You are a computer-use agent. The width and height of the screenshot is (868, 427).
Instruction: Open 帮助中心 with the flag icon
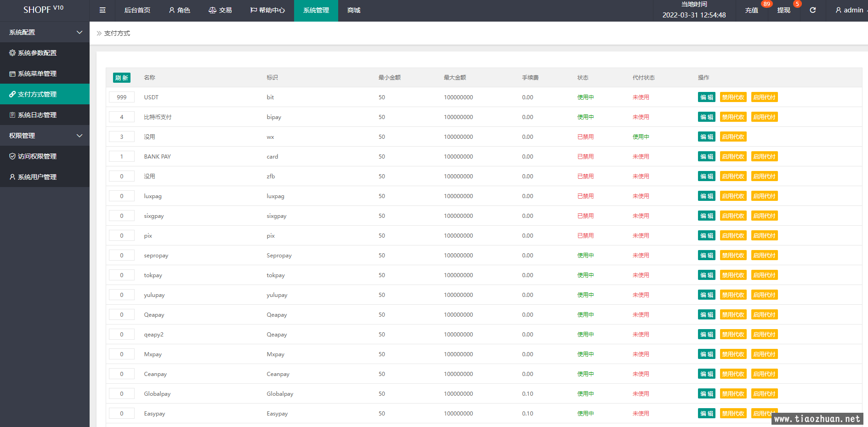267,10
